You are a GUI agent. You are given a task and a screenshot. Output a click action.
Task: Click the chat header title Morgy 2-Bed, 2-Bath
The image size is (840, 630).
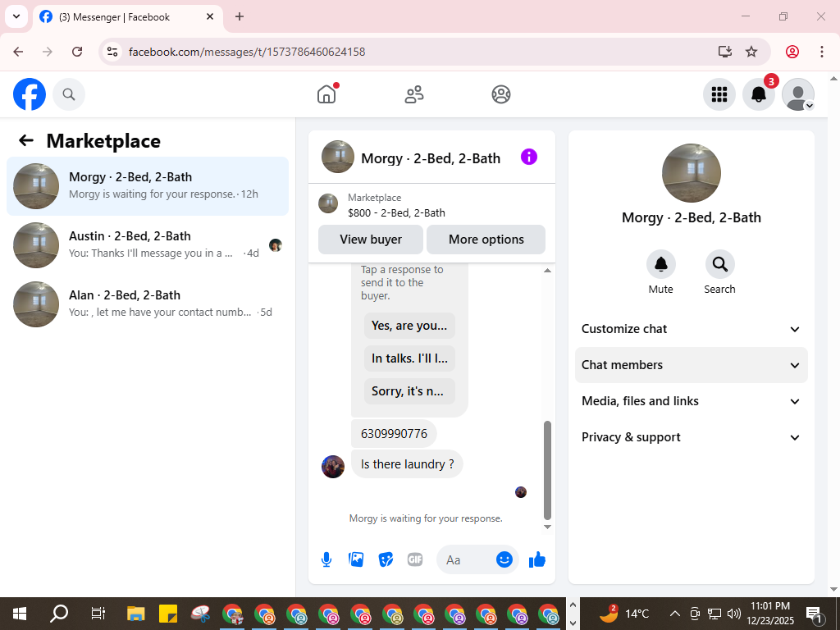click(x=431, y=158)
